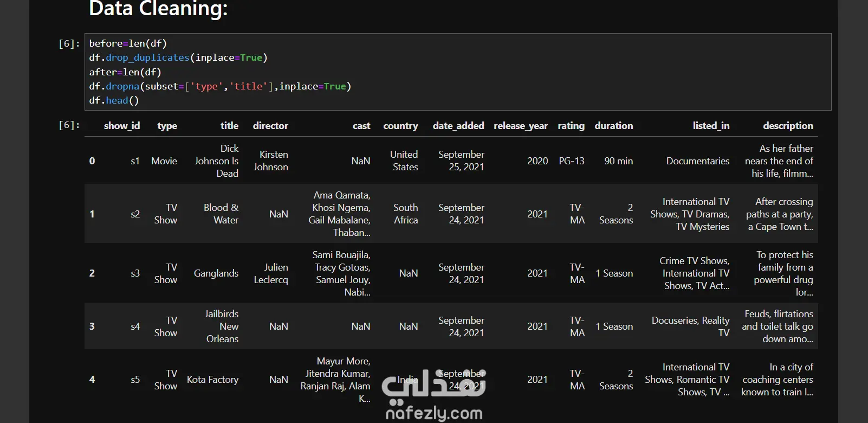Select the 'Dick Johnson Is Dead' title cell
This screenshot has height=423, width=868.
217,161
